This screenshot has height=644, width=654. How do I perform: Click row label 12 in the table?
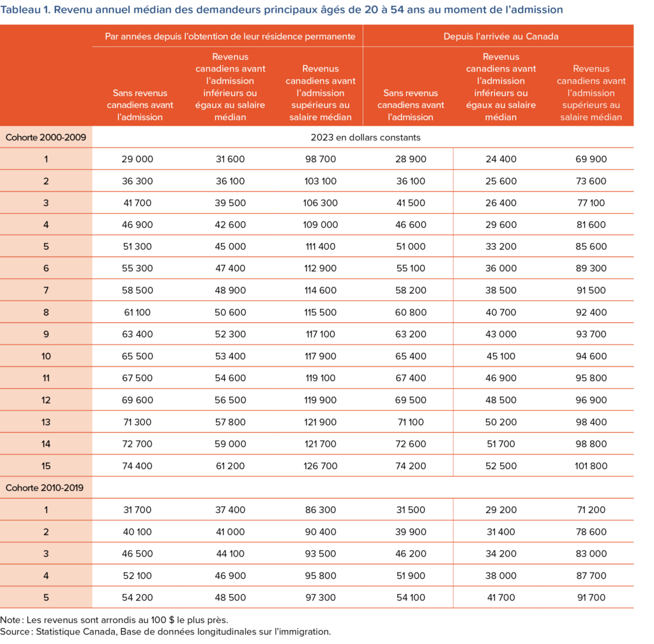tap(46, 400)
